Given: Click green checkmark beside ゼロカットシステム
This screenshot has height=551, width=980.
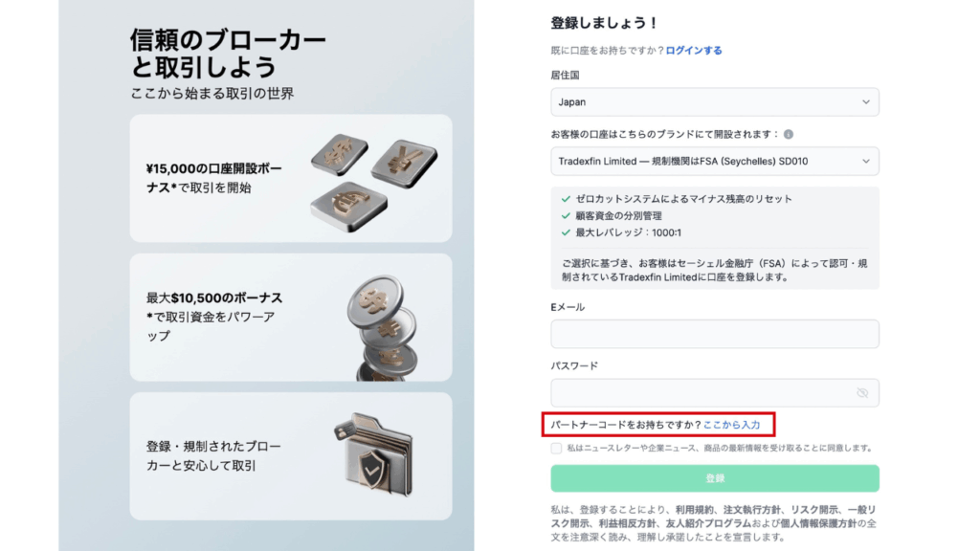Looking at the screenshot, I should pyautogui.click(x=566, y=199).
